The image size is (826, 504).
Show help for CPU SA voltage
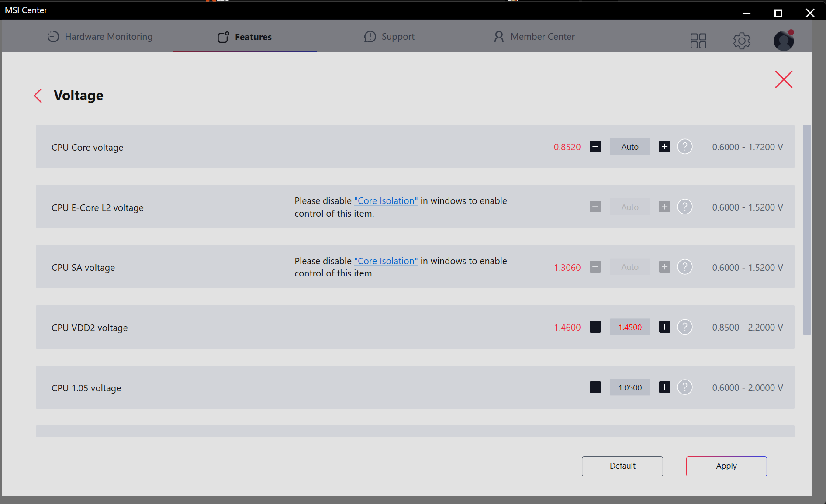coord(685,267)
